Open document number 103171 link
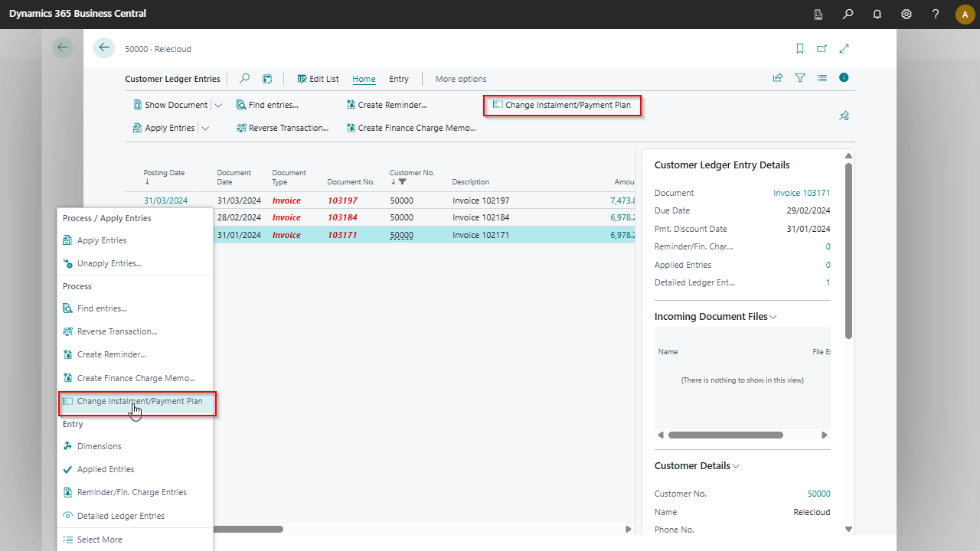 [x=342, y=235]
